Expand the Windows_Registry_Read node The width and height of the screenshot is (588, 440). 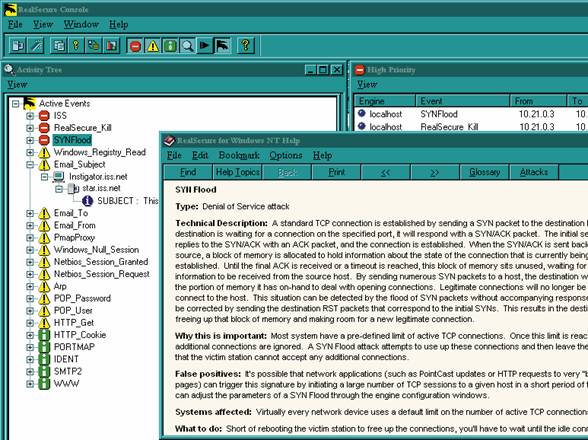click(x=30, y=153)
